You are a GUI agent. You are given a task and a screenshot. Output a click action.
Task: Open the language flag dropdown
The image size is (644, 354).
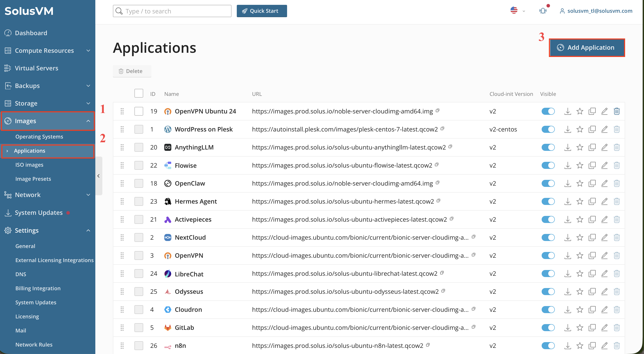pyautogui.click(x=517, y=11)
